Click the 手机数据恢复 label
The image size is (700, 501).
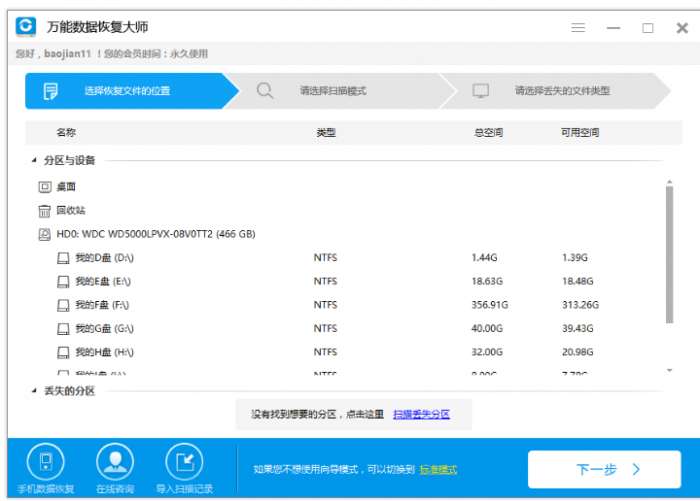click(46, 489)
